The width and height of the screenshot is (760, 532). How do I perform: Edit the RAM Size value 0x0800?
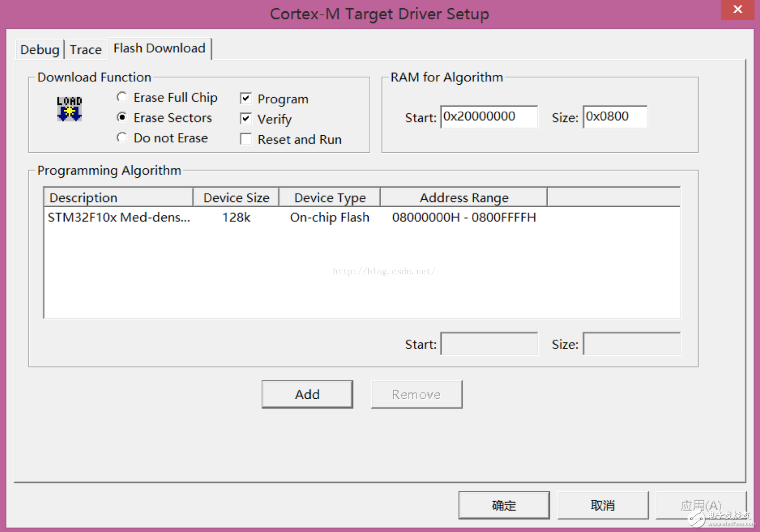click(614, 117)
